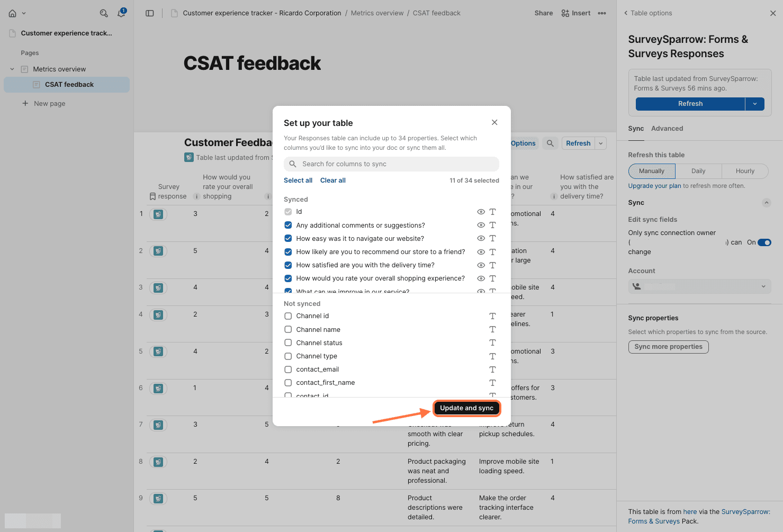This screenshot has width=783, height=532.
Task: Click the Update and sync button
Action: pyautogui.click(x=466, y=408)
